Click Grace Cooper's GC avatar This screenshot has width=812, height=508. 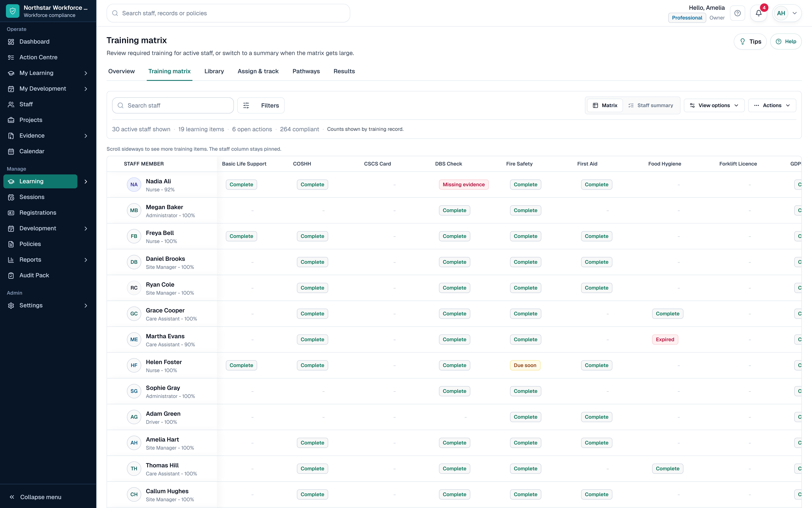(134, 313)
